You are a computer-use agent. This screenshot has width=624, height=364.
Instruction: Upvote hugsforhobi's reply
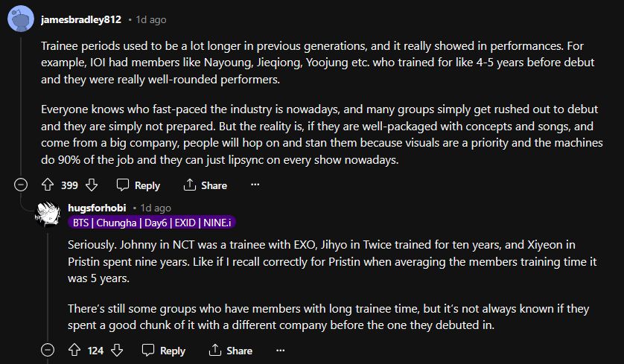pyautogui.click(x=74, y=350)
